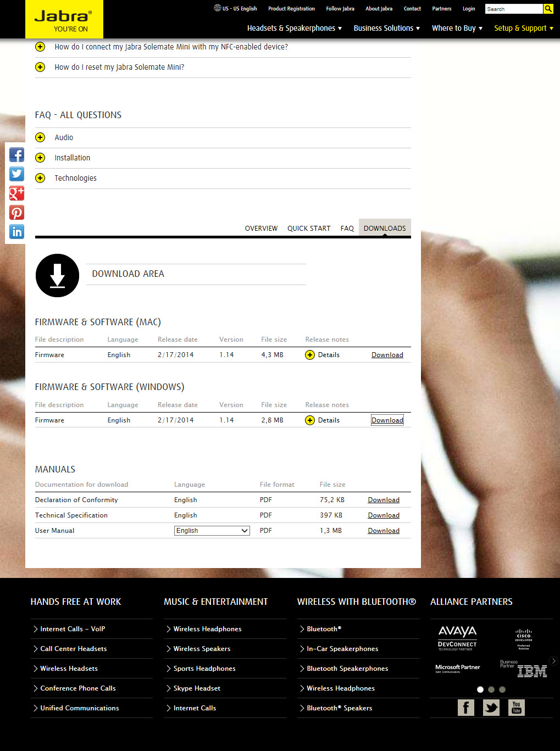
Task: Open Internet Calls – VoIP footer link
Action: click(x=73, y=629)
